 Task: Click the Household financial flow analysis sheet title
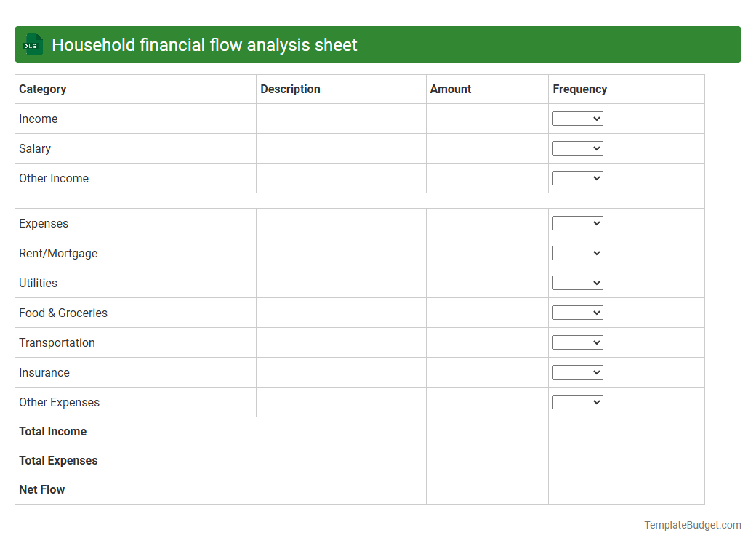coord(204,44)
